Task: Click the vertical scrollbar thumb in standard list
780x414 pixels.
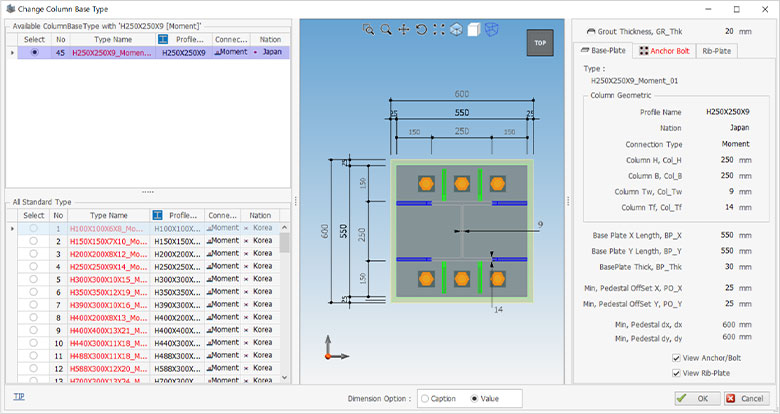Action: (x=285, y=244)
